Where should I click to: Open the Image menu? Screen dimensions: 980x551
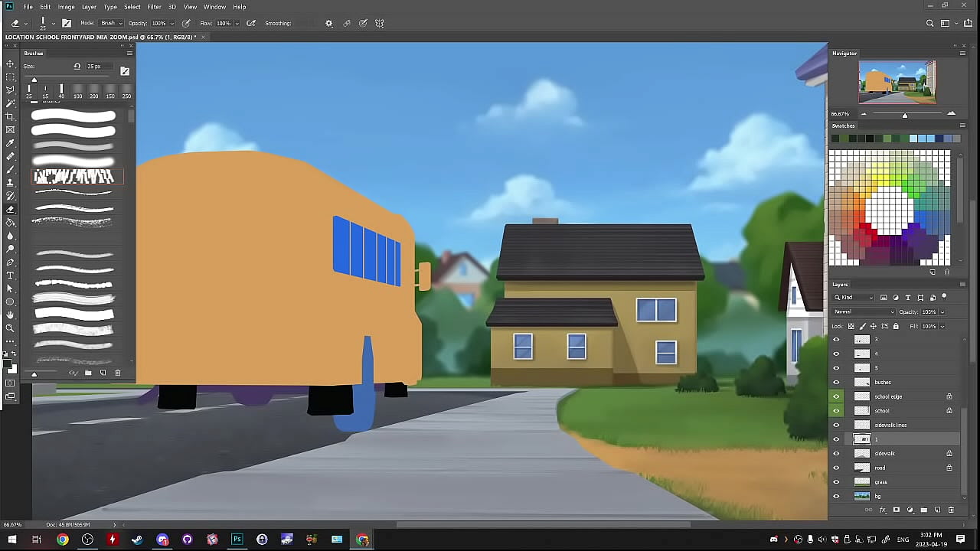coord(67,7)
